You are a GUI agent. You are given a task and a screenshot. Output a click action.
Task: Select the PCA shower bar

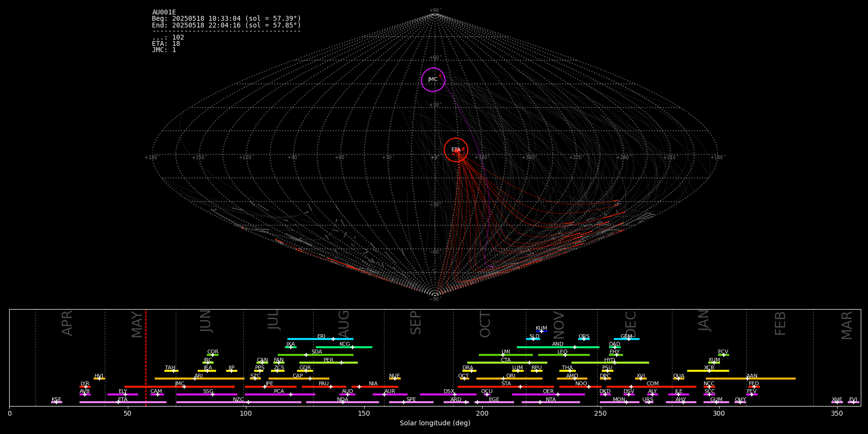click(x=280, y=394)
